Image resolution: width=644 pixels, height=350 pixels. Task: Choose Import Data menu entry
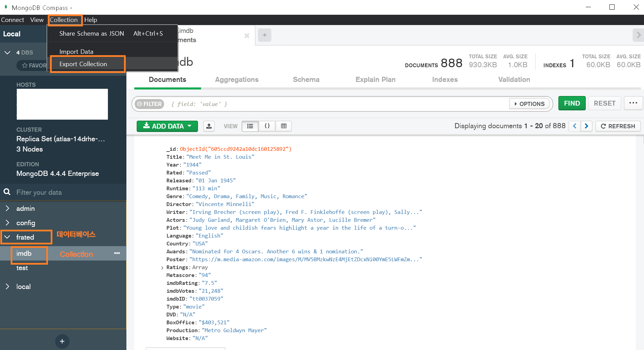[112, 51]
